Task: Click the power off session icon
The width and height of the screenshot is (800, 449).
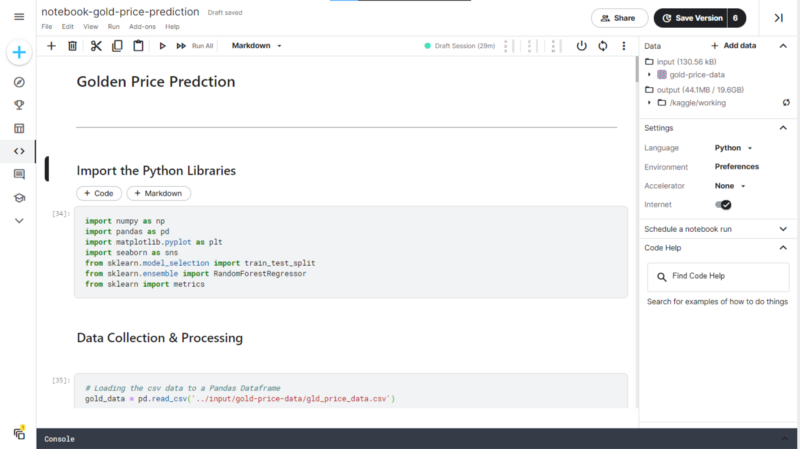Action: click(x=581, y=46)
